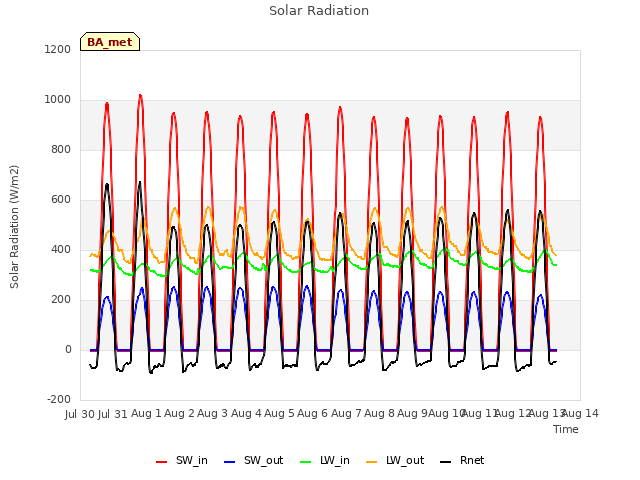Screen dimensions: 640x480
Task: Click the Aug 14 x-axis tick label
Action: tap(580, 414)
